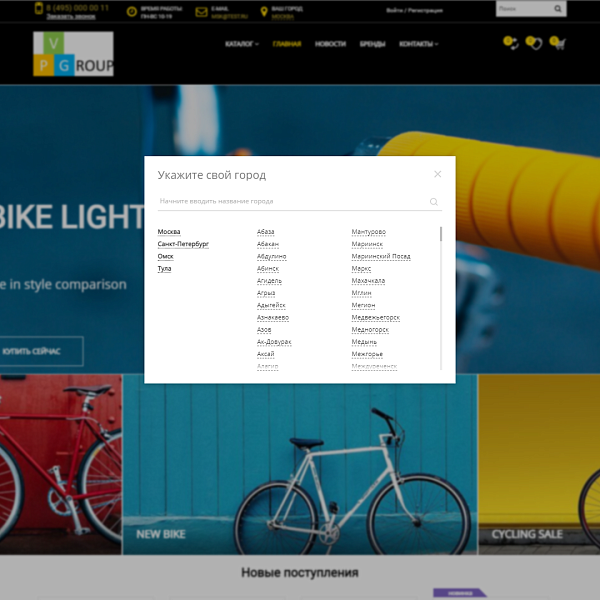The image size is (600, 600).
Task: Choose Мариинский Посад city
Action: click(380, 256)
